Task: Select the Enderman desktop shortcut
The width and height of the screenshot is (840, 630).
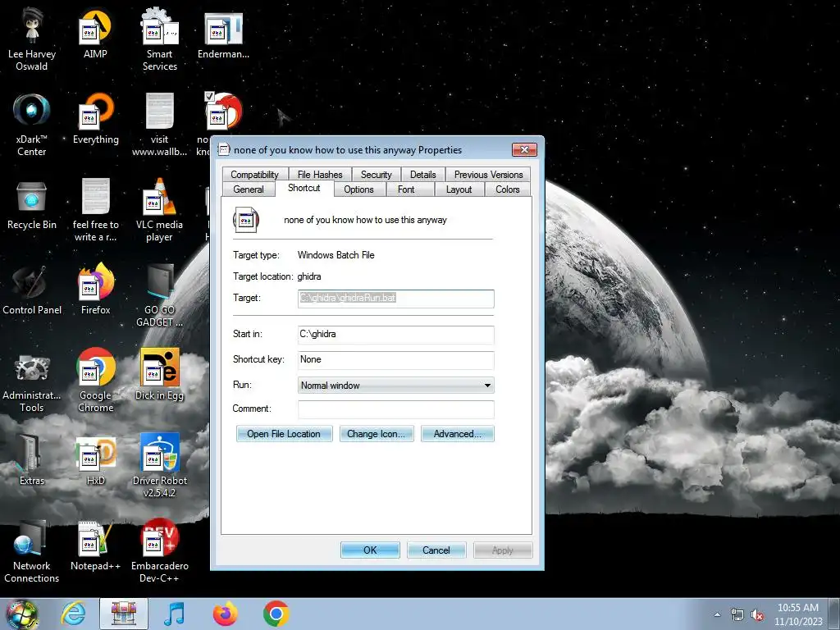Action: pyautogui.click(x=223, y=33)
